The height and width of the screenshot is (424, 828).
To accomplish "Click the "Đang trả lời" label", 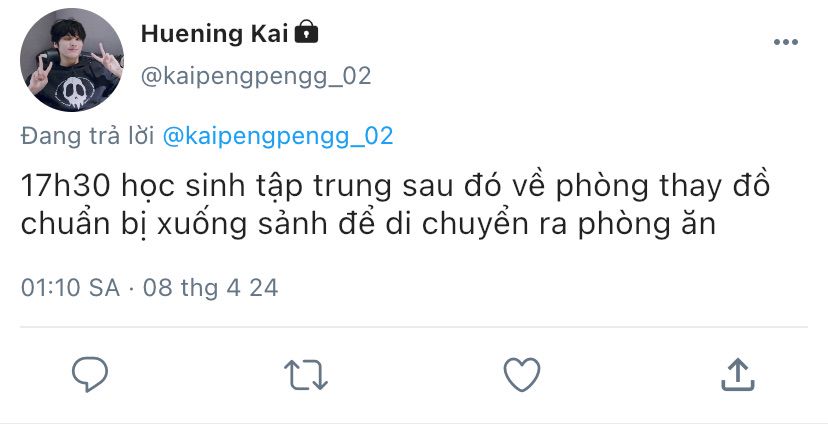I will tap(88, 136).
